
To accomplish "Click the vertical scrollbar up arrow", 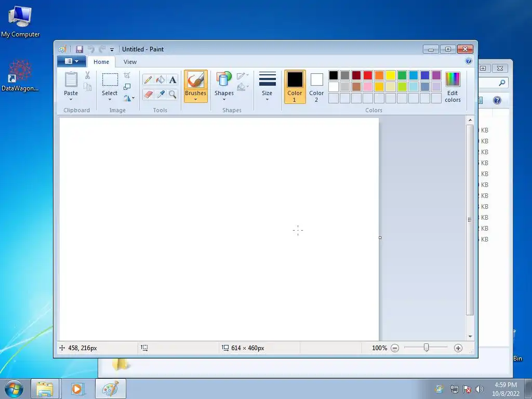I will coord(470,120).
